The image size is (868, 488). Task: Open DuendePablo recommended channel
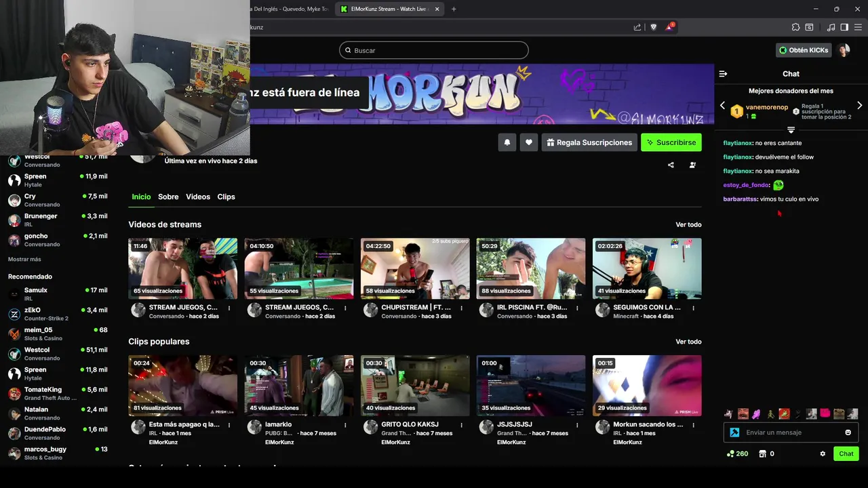click(58, 433)
